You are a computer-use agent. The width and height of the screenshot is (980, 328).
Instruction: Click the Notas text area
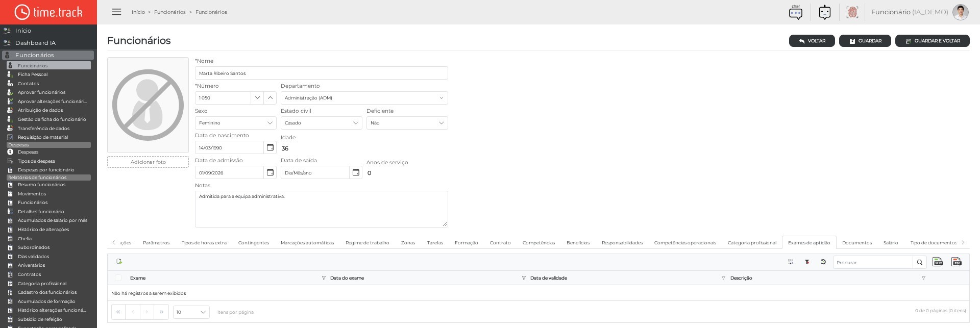pos(322,209)
